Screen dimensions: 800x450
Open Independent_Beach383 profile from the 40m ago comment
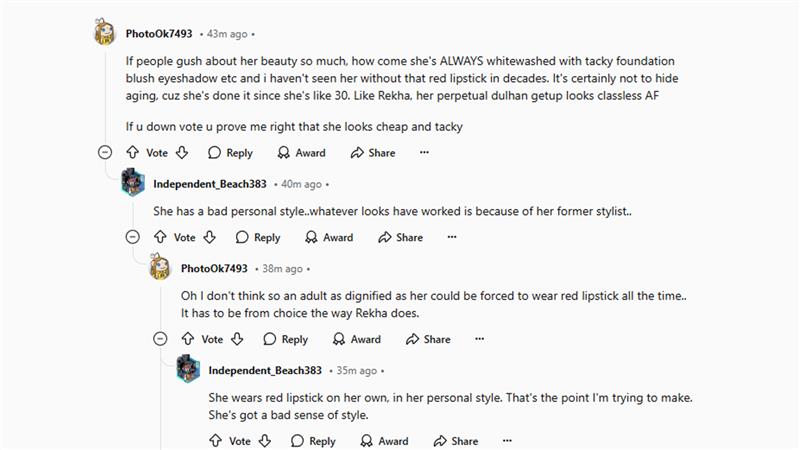point(210,184)
